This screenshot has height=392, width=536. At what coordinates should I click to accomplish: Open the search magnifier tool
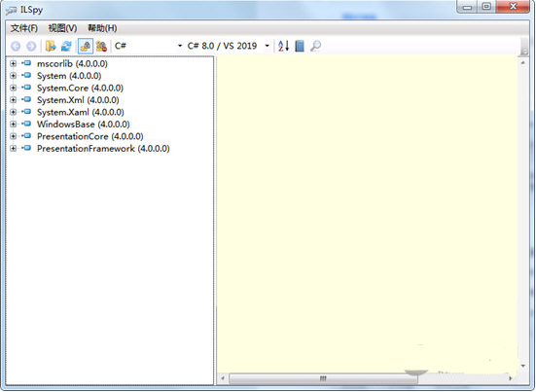pyautogui.click(x=315, y=46)
